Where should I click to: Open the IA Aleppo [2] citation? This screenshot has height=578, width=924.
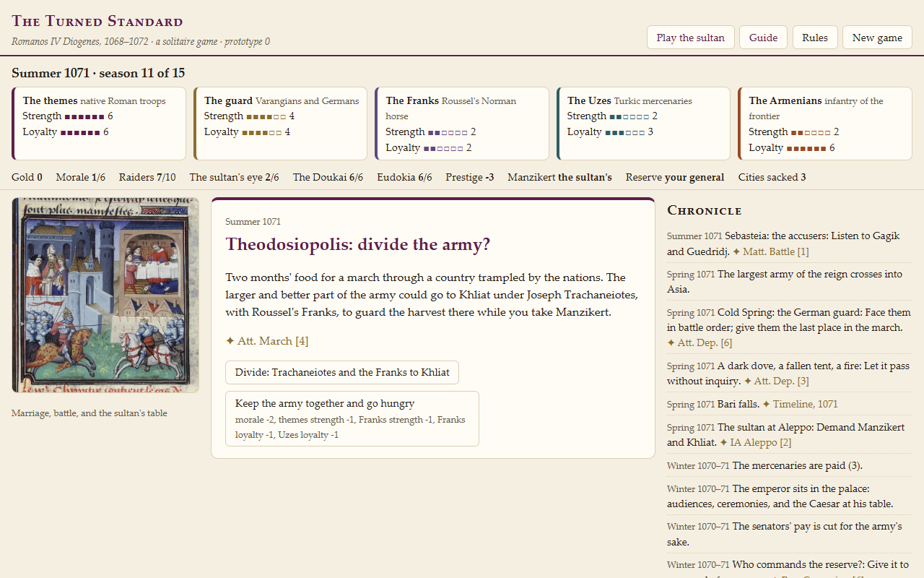click(756, 443)
